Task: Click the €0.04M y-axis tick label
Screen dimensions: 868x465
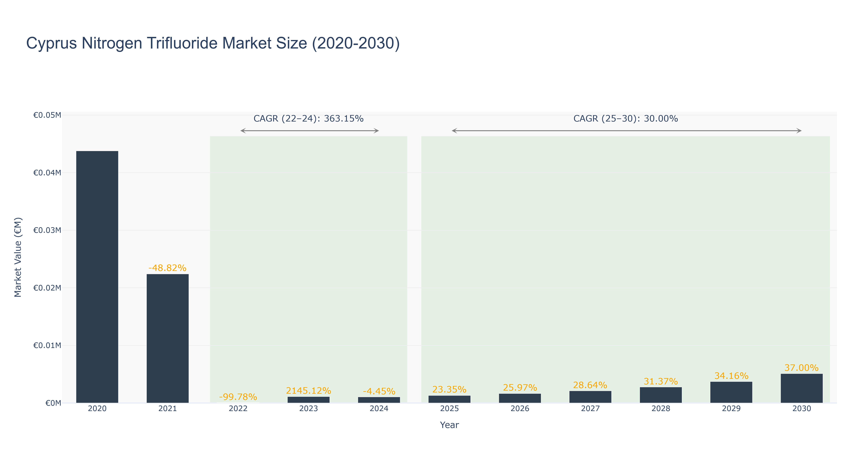Action: point(47,173)
